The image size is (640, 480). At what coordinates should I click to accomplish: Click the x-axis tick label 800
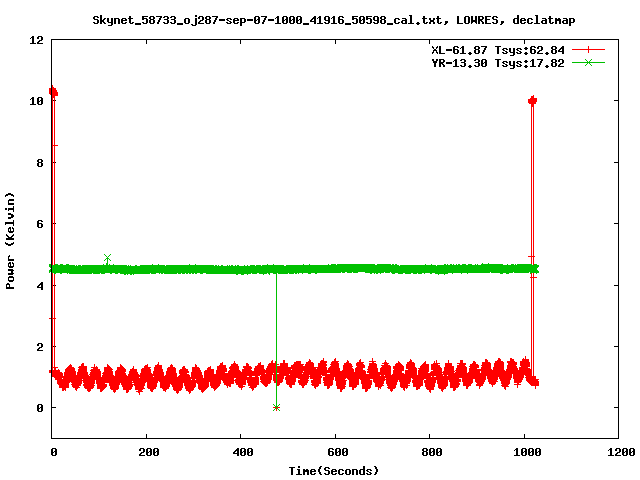pyautogui.click(x=432, y=452)
